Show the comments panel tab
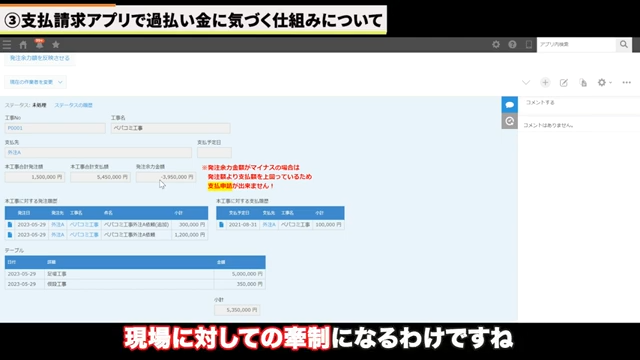The image size is (640, 360). coord(509,105)
